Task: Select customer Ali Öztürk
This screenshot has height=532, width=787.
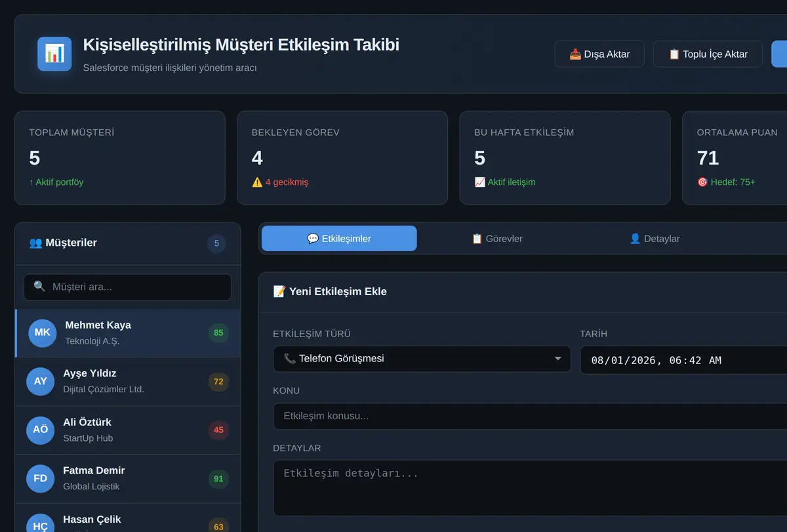Action: tap(128, 430)
